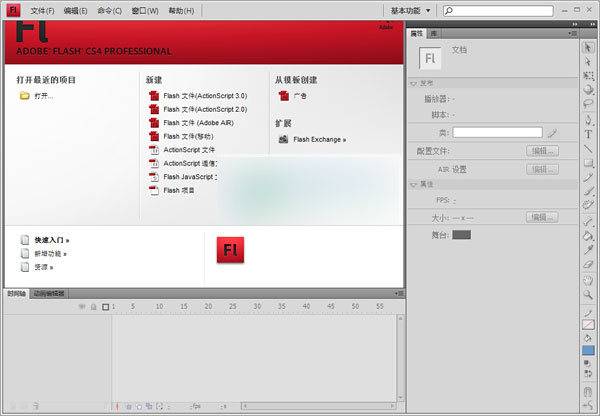Click 编辑 button next to 大小
Image resolution: width=600 pixels, height=416 pixels.
click(x=542, y=218)
